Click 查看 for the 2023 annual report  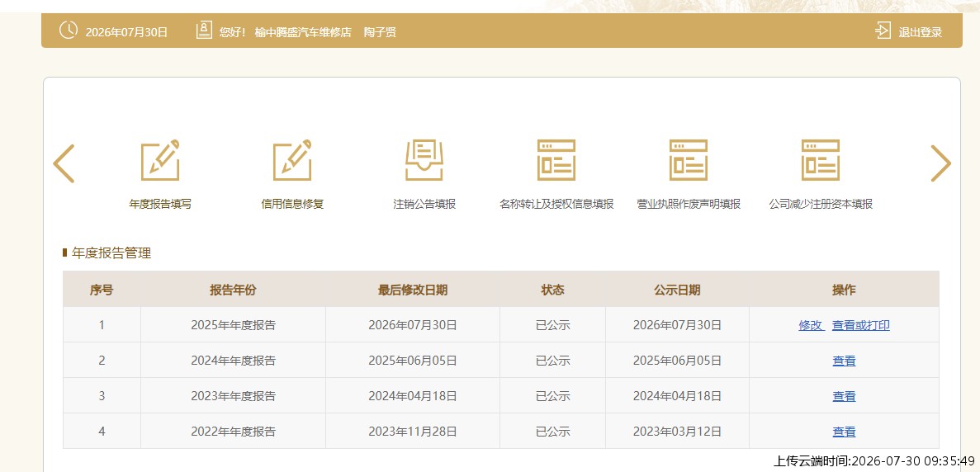click(x=844, y=396)
